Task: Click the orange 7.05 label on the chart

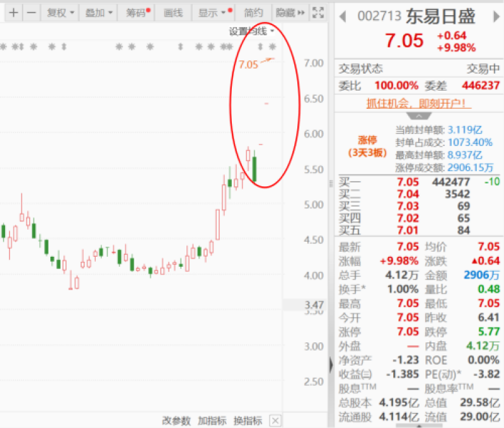Action: pyautogui.click(x=248, y=65)
